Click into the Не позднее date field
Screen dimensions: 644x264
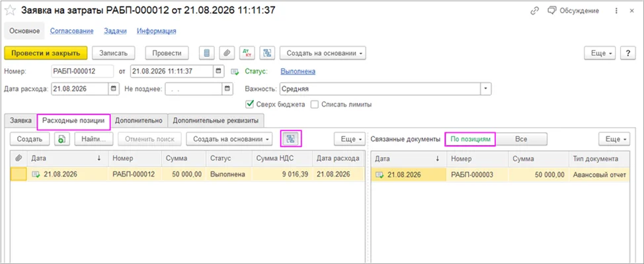(194, 89)
